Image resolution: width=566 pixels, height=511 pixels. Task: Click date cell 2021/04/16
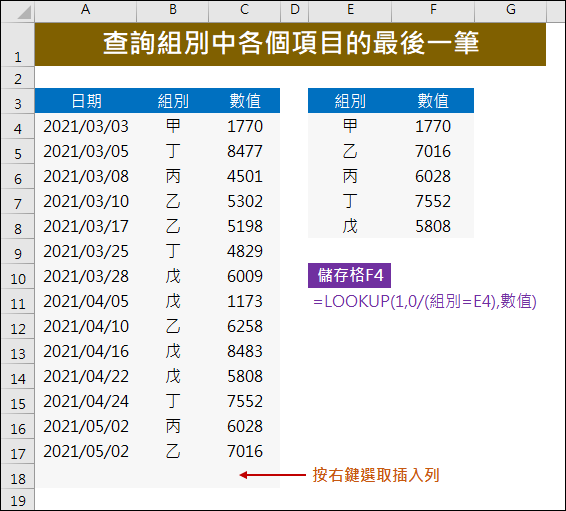(x=86, y=351)
